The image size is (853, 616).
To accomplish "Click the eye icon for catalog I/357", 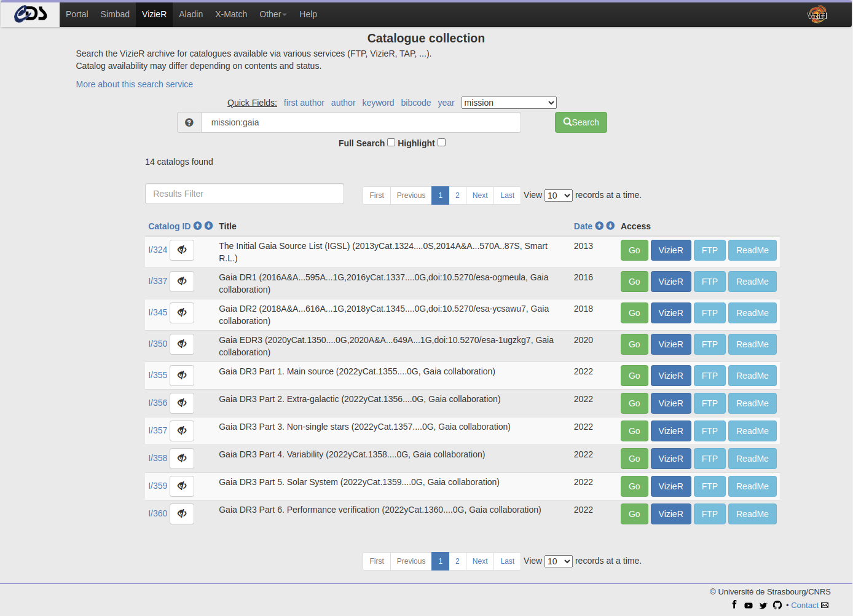I will 182,431.
